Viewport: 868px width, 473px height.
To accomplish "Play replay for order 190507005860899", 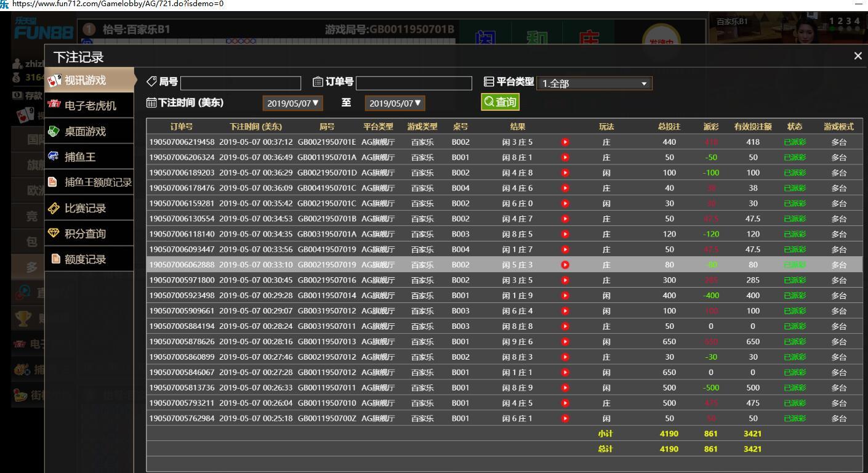I will [565, 357].
